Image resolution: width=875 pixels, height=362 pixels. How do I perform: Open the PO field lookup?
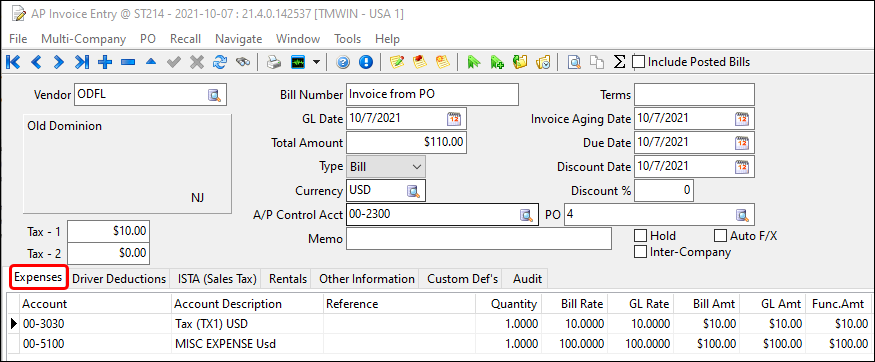click(741, 215)
